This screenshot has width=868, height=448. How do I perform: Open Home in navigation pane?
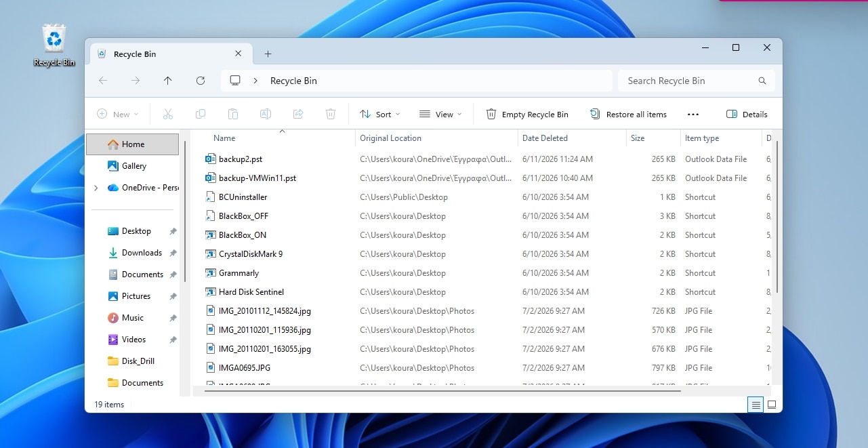click(133, 144)
